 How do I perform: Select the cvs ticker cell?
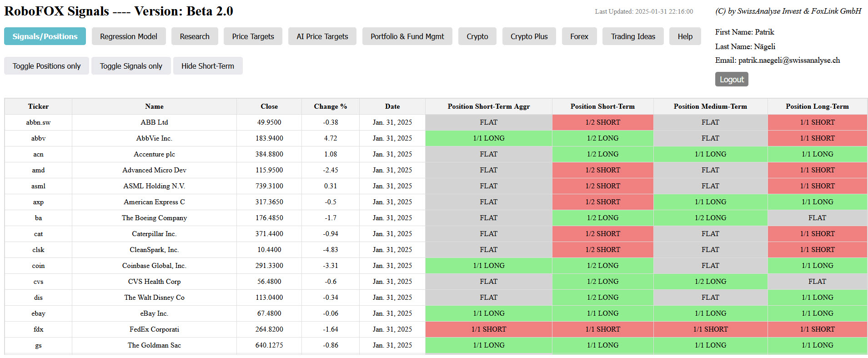(x=38, y=282)
